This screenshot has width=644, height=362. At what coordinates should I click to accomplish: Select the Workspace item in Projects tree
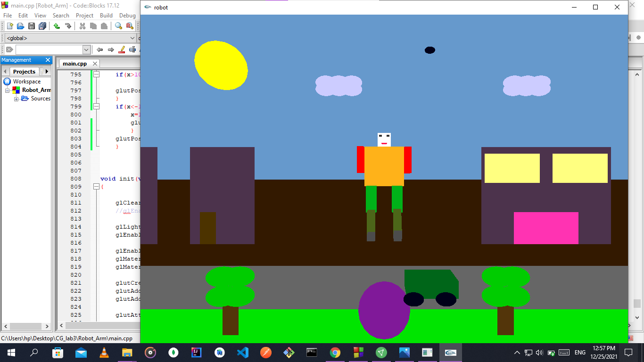click(27, 81)
